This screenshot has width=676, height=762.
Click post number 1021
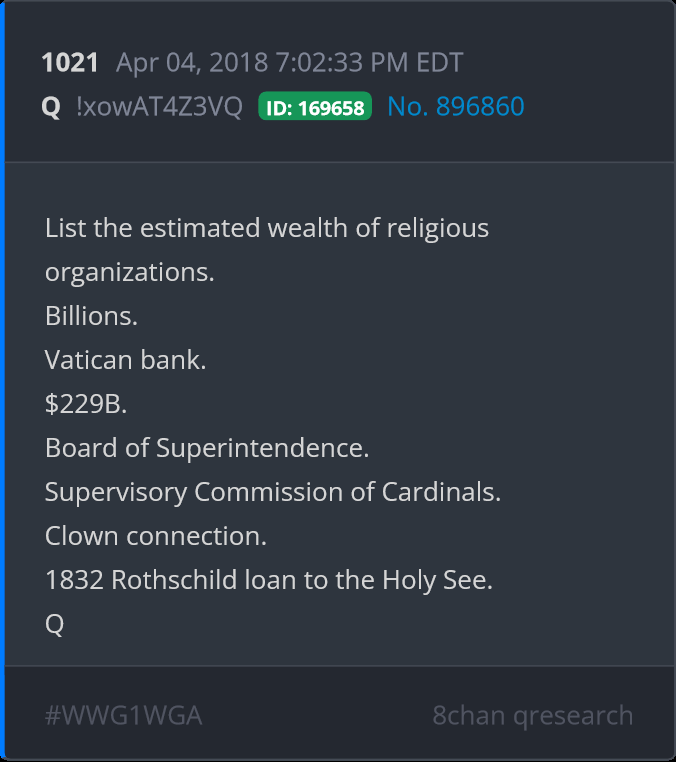pyautogui.click(x=70, y=63)
